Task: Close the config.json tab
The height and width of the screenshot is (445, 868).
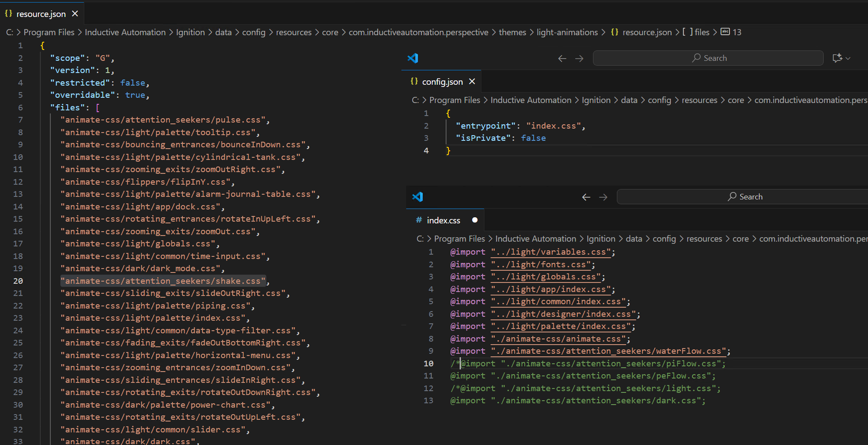Action: [472, 82]
